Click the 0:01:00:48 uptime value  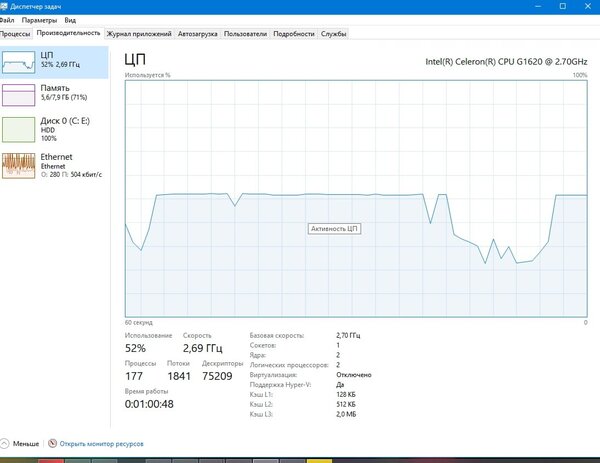point(149,404)
